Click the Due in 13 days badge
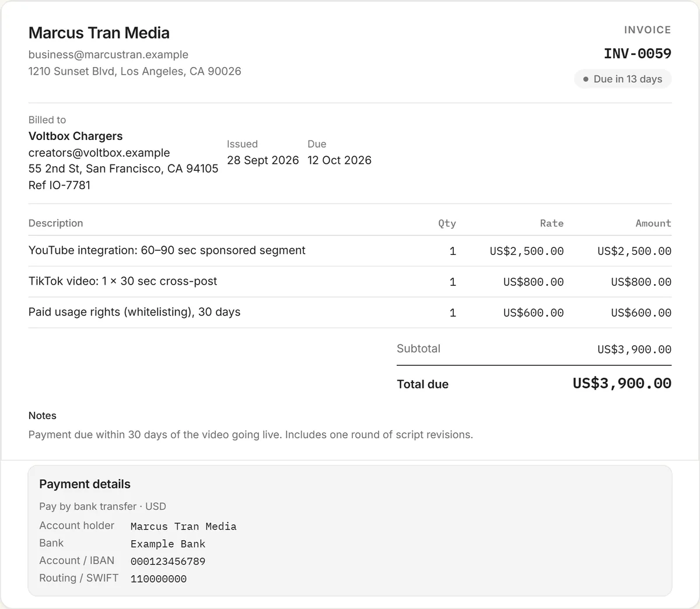Image resolution: width=700 pixels, height=609 pixels. point(623,79)
